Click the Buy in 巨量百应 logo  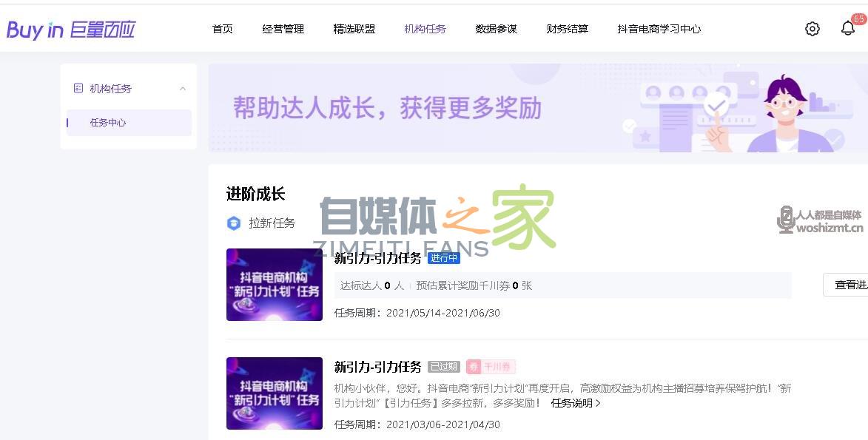71,30
